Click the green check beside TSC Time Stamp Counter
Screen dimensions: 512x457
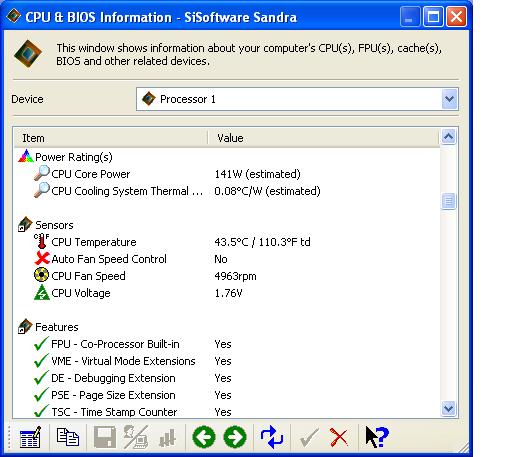41,411
